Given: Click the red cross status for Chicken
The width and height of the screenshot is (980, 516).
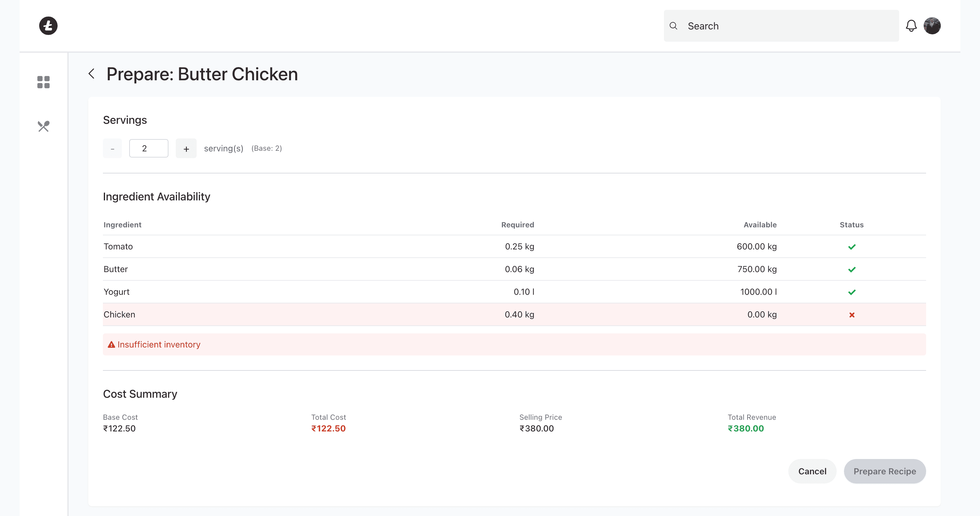Looking at the screenshot, I should point(852,315).
